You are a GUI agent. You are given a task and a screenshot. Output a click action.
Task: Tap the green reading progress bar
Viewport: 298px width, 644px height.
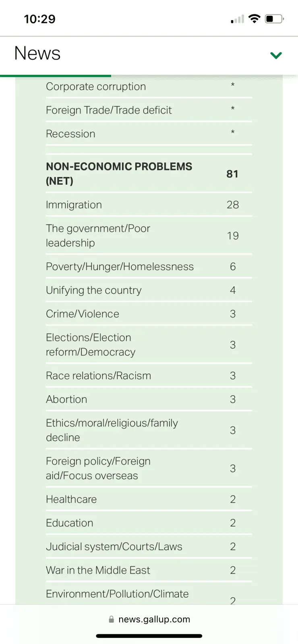(x=56, y=75)
